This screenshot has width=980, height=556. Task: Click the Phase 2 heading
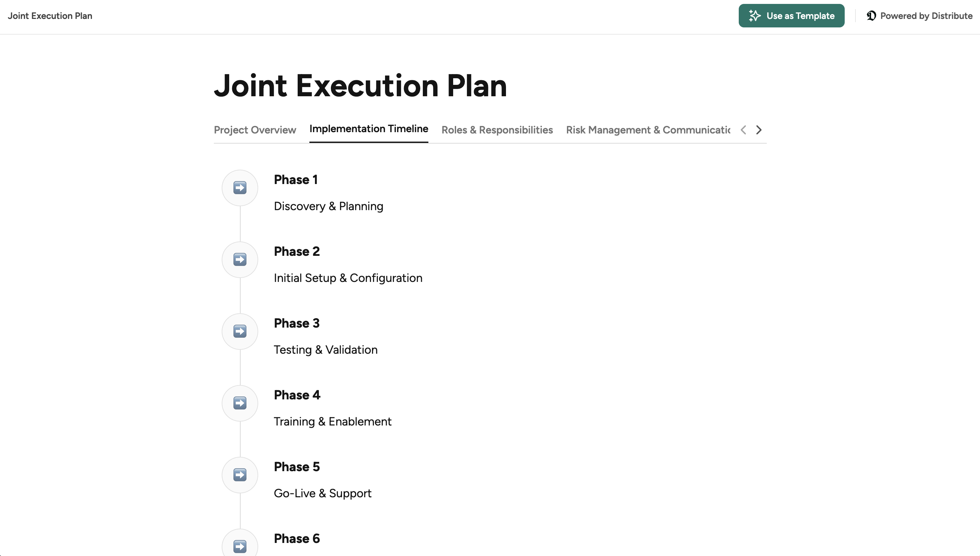297,251
